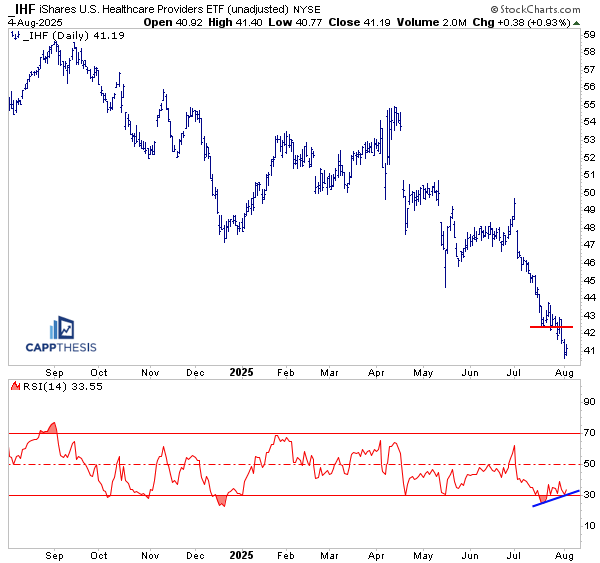Click the 59 label on the price axis
This screenshot has width=600, height=563.
(x=589, y=35)
